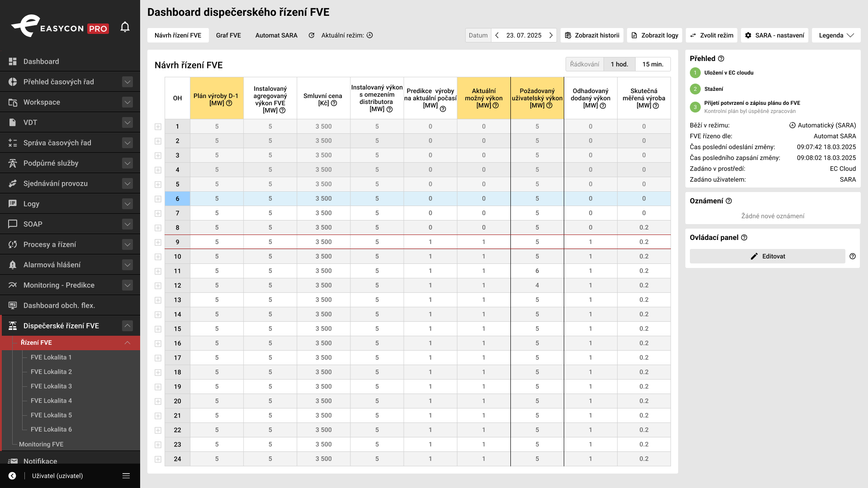Switch to the Graf FVE tab
The height and width of the screenshot is (488, 868).
228,35
